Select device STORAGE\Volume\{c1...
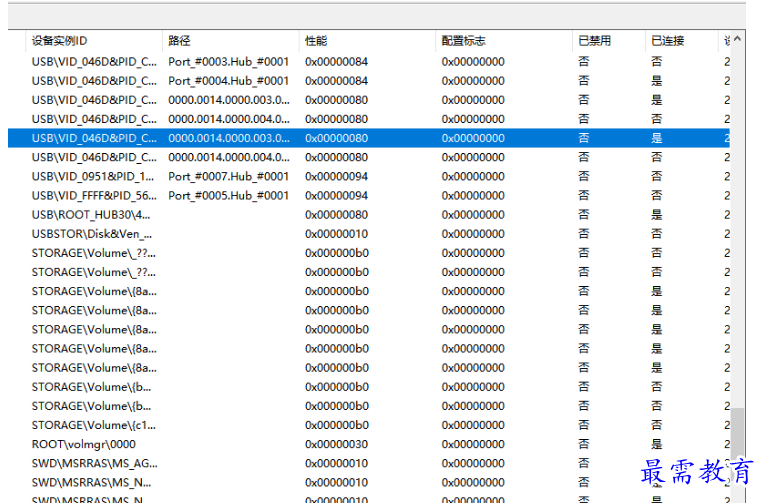This screenshot has height=503, width=762. 94,425
